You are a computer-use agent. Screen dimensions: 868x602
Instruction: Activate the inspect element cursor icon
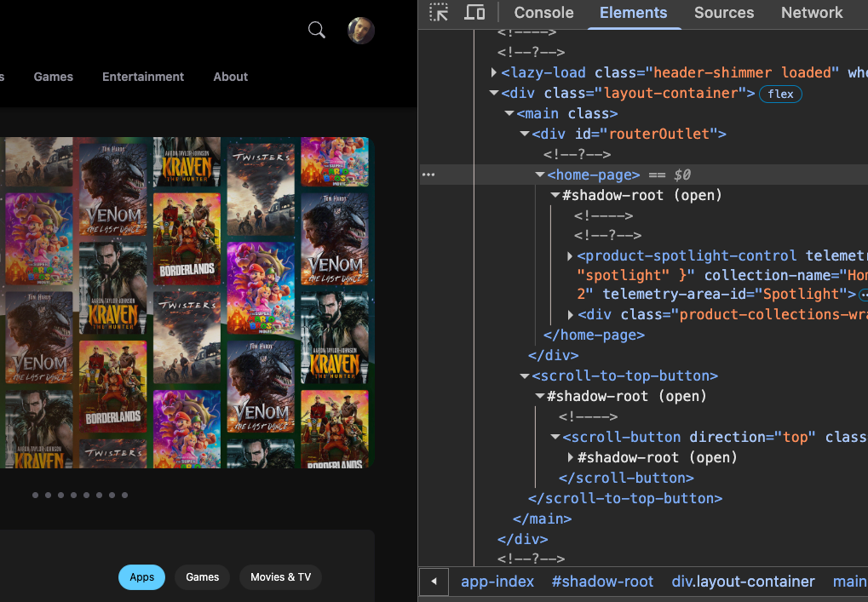tap(438, 12)
